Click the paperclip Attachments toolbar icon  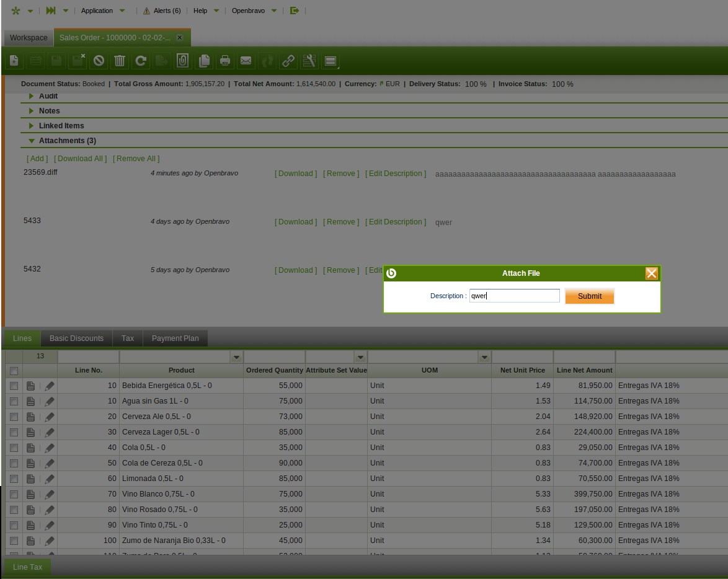[182, 61]
